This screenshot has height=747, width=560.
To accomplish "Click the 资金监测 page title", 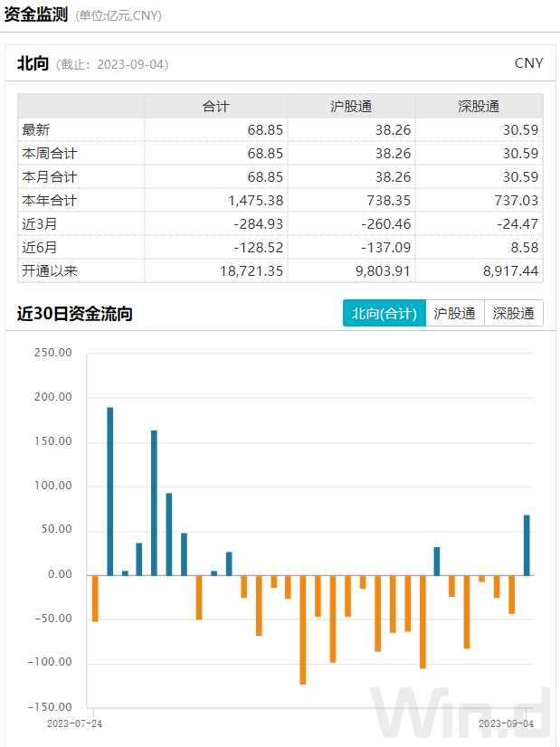I will click(x=35, y=14).
